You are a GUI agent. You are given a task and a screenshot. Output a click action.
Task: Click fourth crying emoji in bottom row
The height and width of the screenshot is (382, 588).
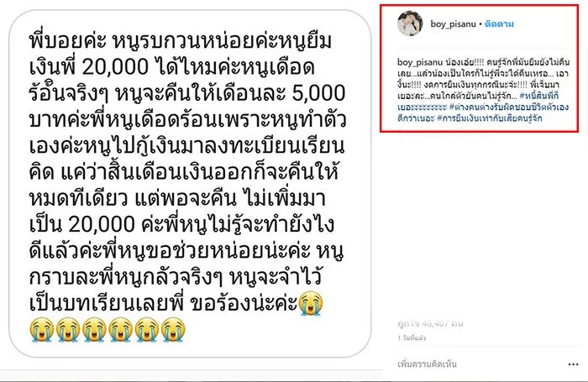(x=120, y=329)
